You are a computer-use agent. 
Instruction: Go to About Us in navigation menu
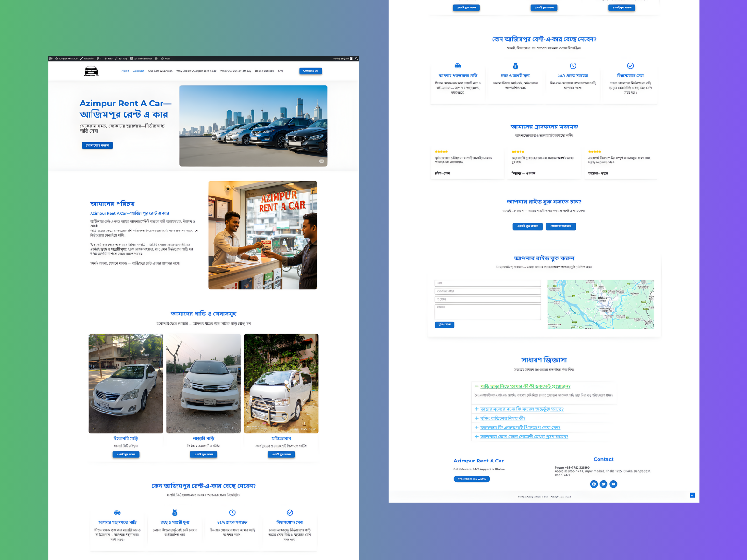[x=139, y=71]
